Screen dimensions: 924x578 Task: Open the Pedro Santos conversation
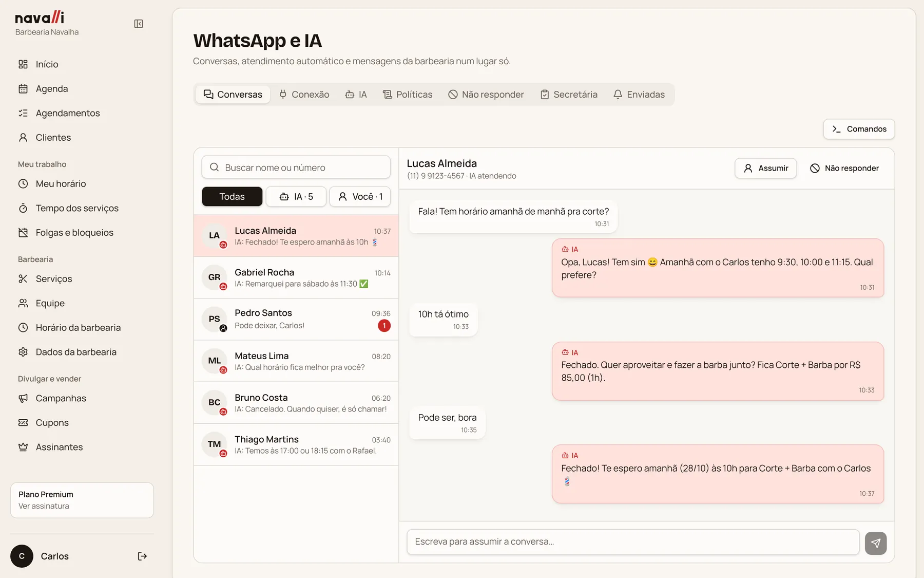tap(296, 319)
